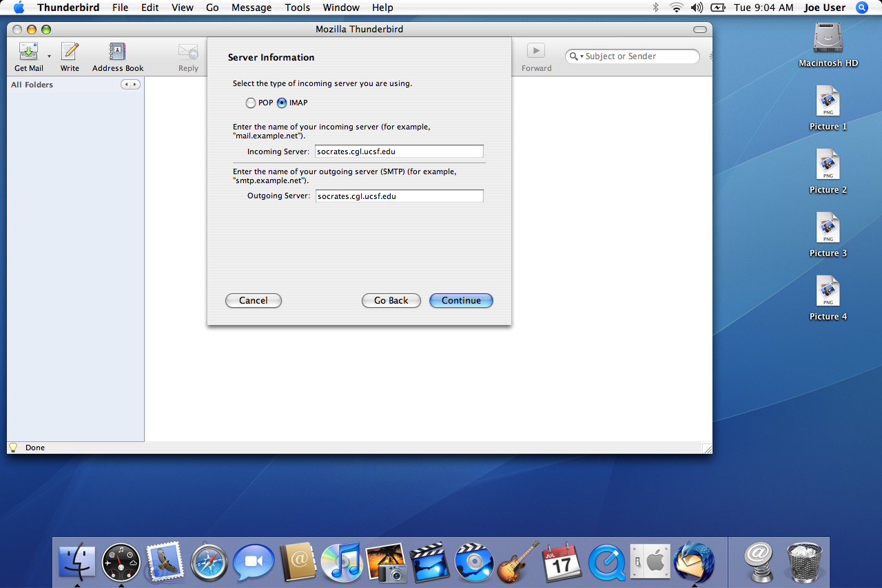This screenshot has height=588, width=882.
Task: Launch iTunes from the Dock
Action: [342, 563]
